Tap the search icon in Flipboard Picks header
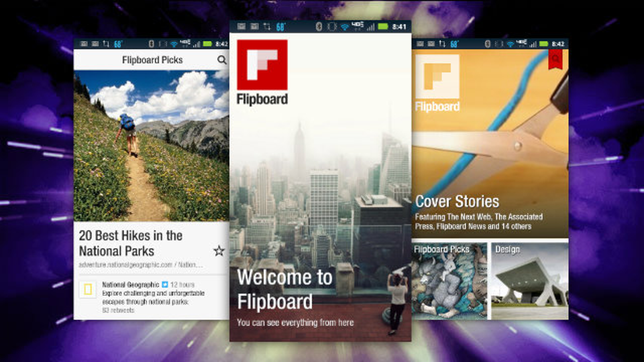The width and height of the screenshot is (644, 362). coord(222,60)
